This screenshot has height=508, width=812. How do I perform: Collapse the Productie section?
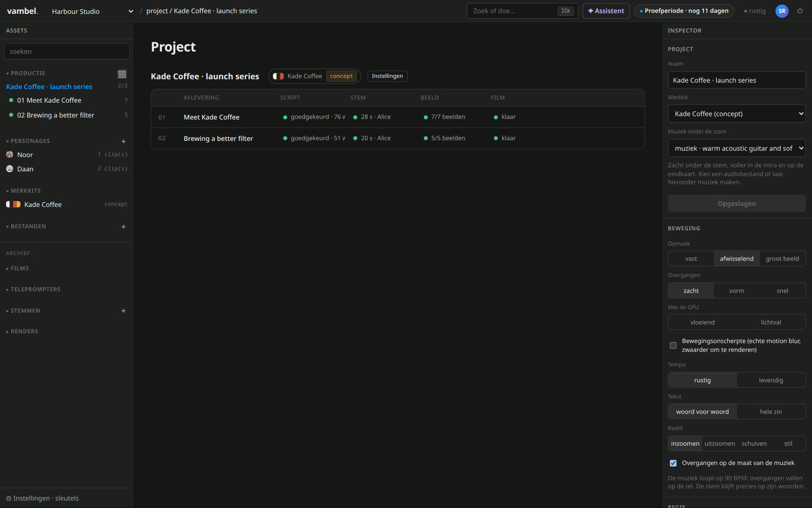click(26, 74)
